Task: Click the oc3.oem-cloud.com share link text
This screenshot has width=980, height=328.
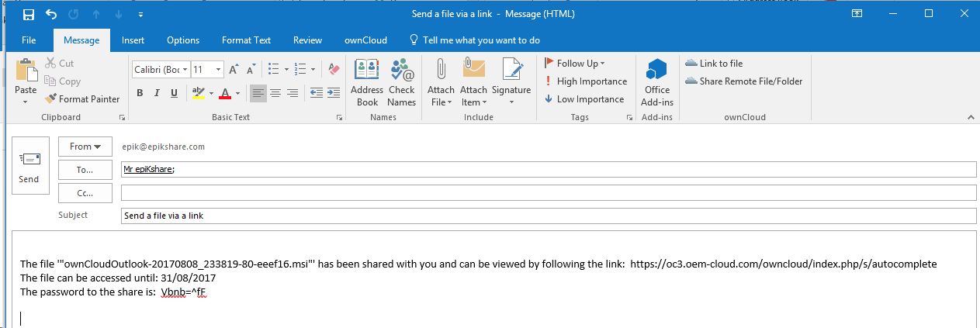Action: point(783,264)
